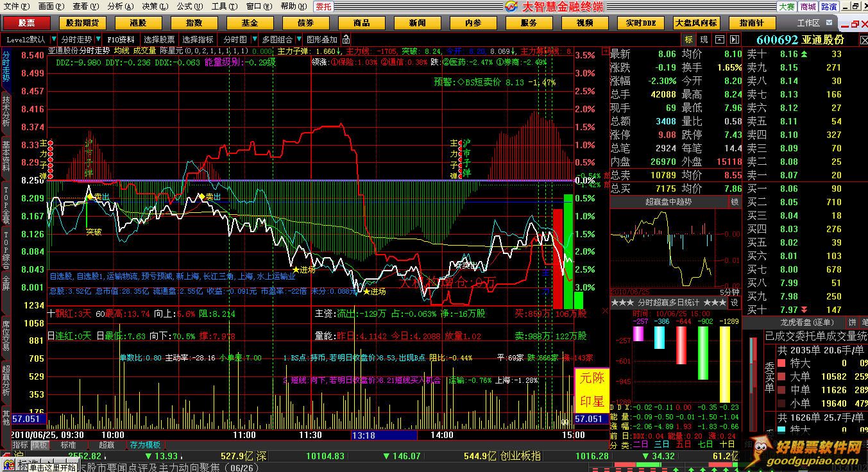The height and width of the screenshot is (472, 868).
Task: Click the 存为模板 bottom tab
Action: (x=145, y=444)
